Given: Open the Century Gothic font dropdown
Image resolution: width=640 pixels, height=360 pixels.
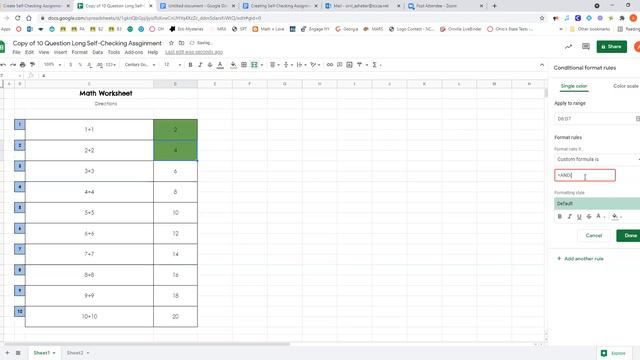Looking at the screenshot, I should tap(140, 65).
